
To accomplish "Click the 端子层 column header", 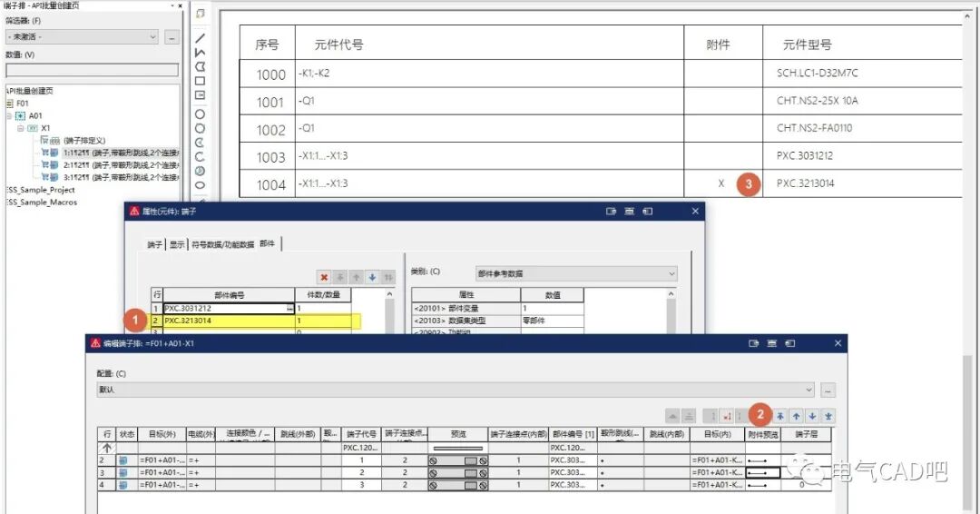I will coord(807,434).
